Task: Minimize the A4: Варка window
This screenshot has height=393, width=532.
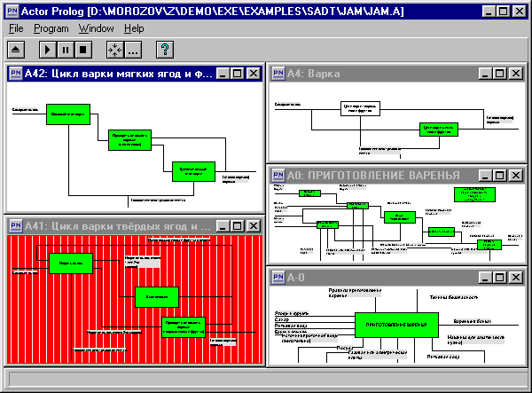Action: 485,74
